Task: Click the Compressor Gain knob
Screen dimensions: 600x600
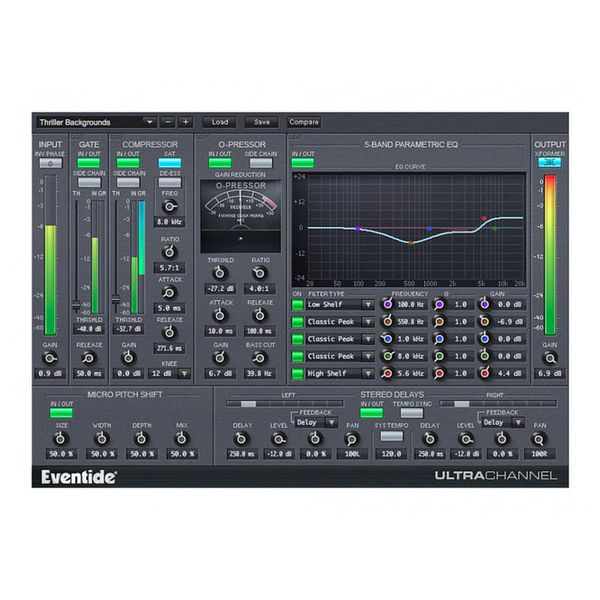Action: coord(129,358)
